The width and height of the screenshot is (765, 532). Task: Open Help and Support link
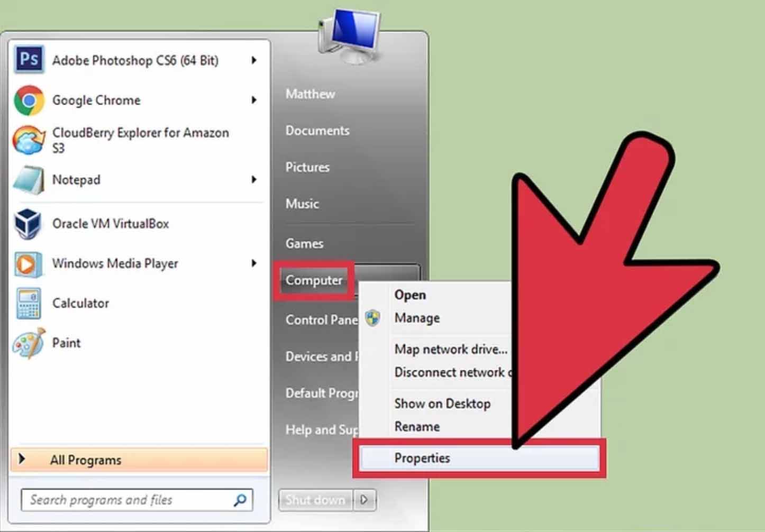coord(322,430)
